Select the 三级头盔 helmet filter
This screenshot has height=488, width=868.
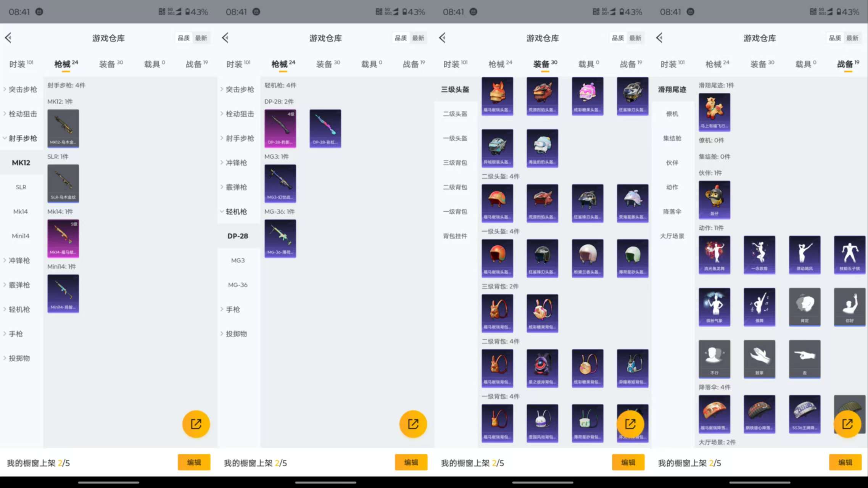[x=456, y=89]
